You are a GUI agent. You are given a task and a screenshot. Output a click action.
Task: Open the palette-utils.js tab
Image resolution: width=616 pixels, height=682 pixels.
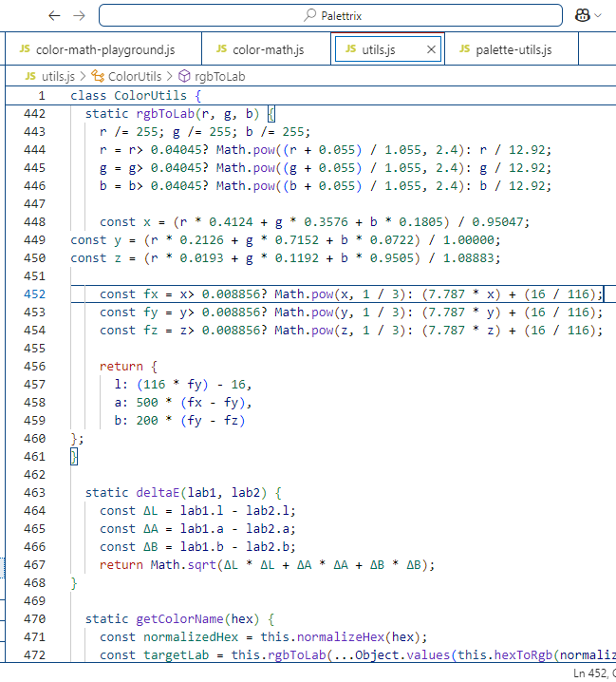tap(512, 49)
